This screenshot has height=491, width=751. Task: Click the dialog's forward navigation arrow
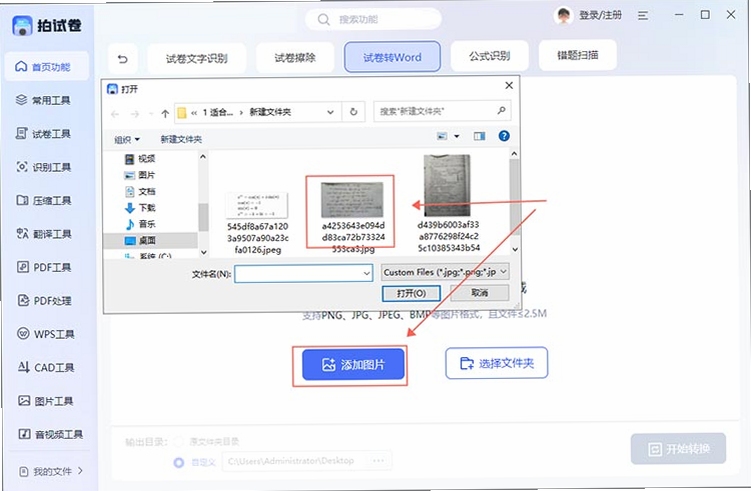(135, 114)
